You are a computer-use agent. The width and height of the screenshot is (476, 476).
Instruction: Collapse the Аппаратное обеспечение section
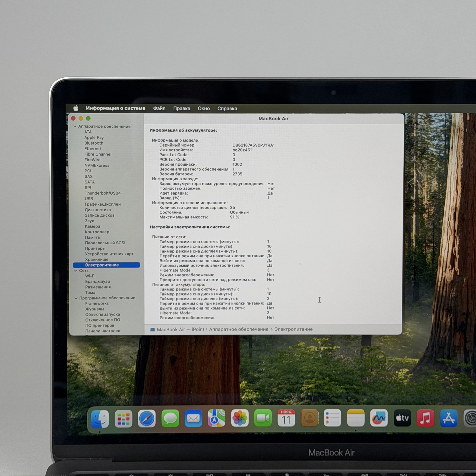click(x=75, y=126)
